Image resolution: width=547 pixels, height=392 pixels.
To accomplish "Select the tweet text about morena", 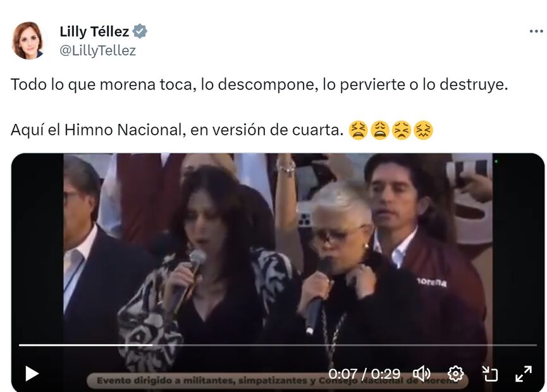I will click(259, 85).
